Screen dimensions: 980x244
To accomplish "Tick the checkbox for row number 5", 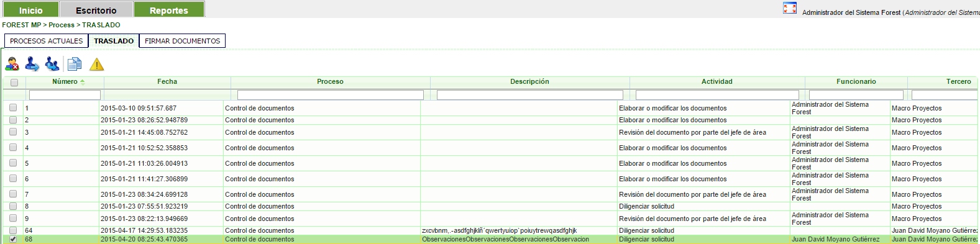I will pos(13,163).
